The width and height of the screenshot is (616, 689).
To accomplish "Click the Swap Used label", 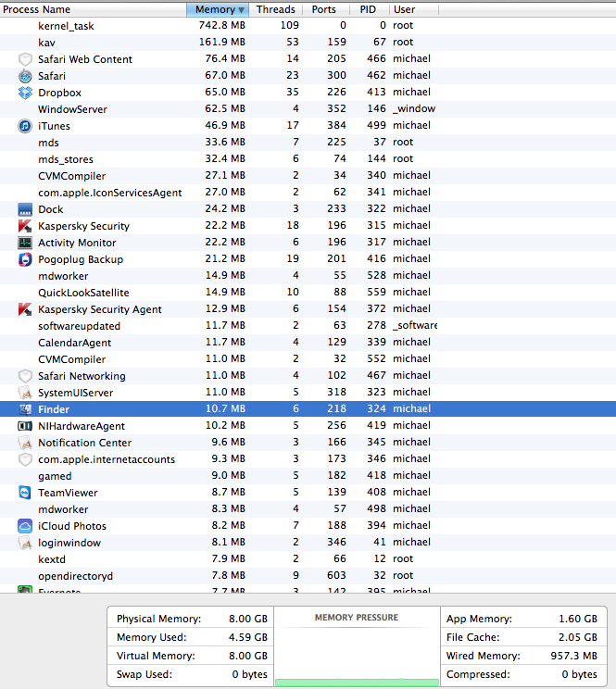I will pos(145,674).
